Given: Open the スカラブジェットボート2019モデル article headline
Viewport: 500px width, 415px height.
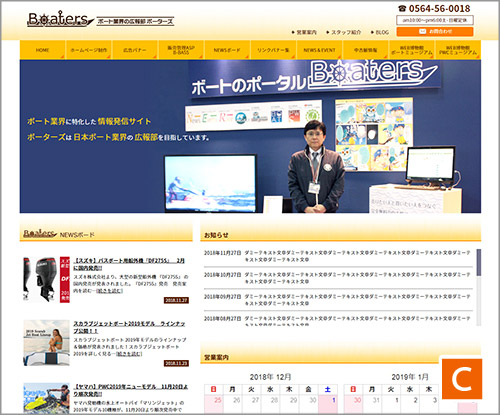Looking at the screenshot, I should [x=129, y=327].
